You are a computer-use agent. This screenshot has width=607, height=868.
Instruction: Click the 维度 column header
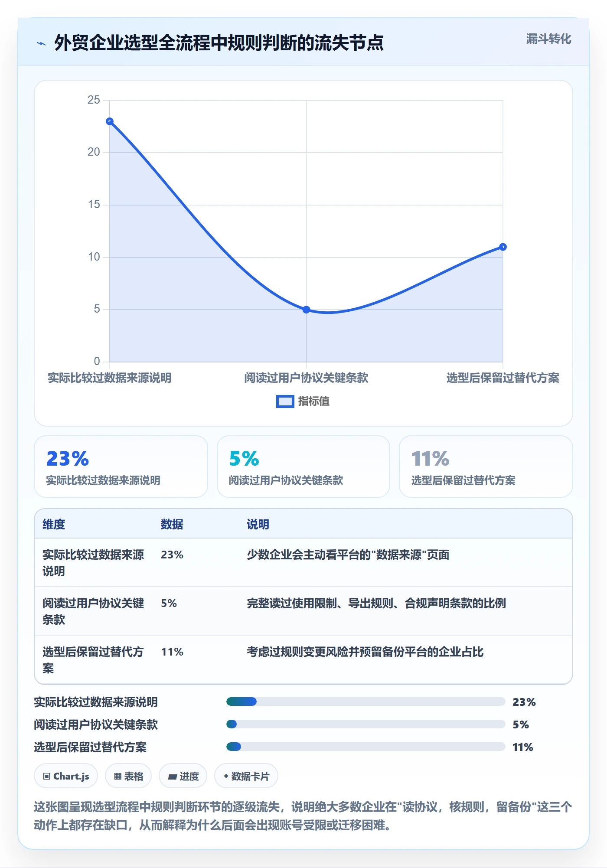coord(54,525)
